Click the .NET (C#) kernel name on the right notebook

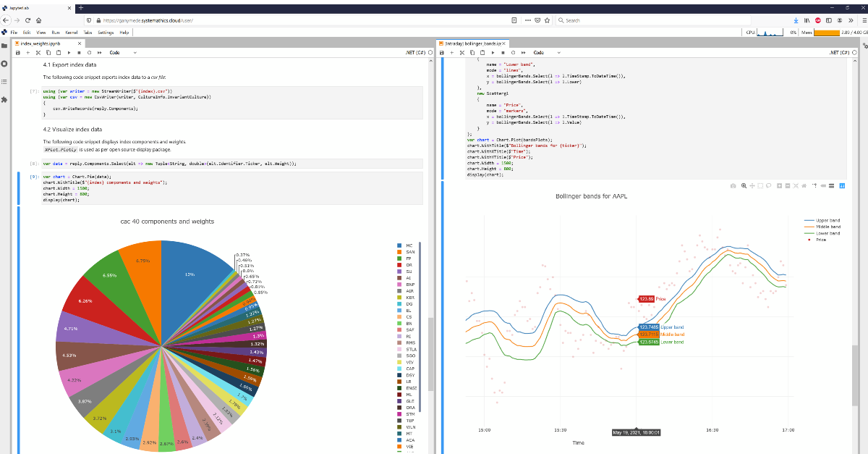click(839, 53)
